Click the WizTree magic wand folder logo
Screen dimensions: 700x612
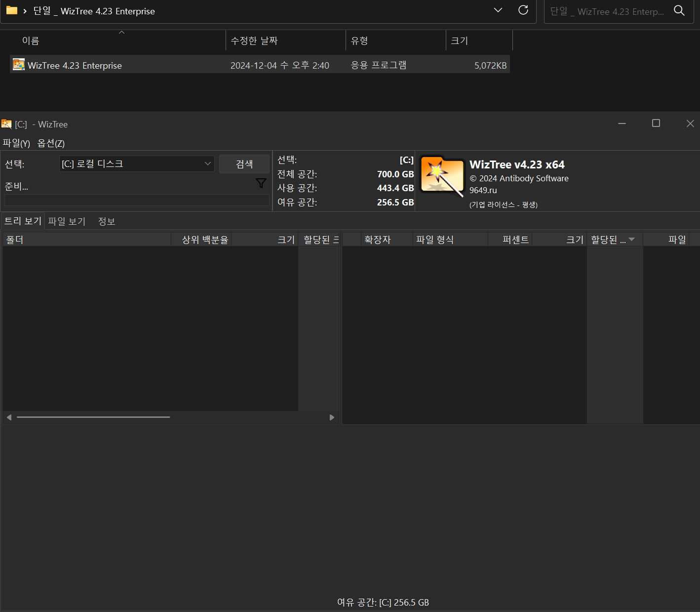coord(442,177)
